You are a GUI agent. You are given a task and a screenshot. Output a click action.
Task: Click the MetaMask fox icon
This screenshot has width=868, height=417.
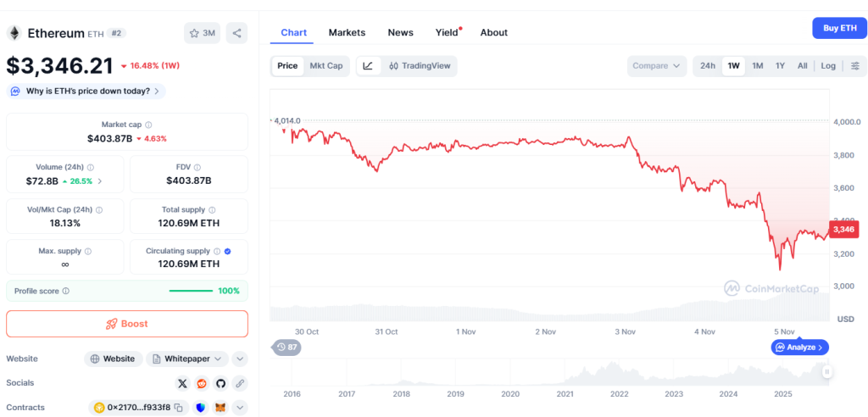[x=220, y=408]
